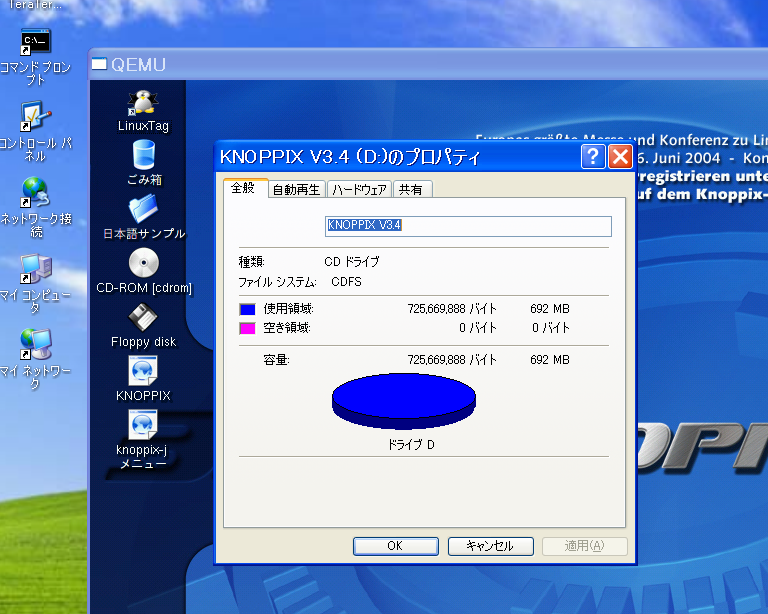The height and width of the screenshot is (614, 768).
Task: Close the KNOPPIX properties dialog
Action: 620,157
